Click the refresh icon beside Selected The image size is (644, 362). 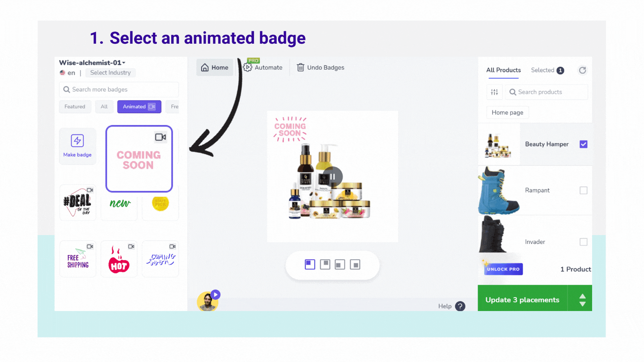coord(582,70)
